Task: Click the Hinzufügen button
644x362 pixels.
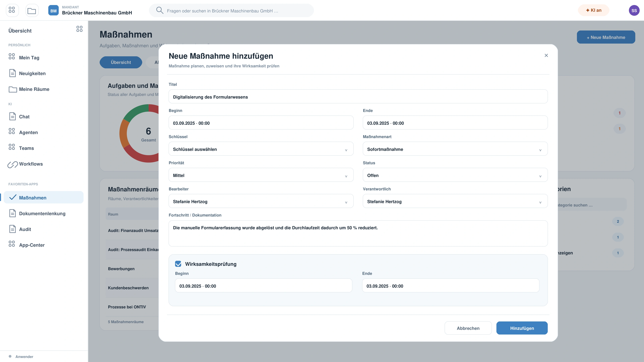Action: tap(522, 328)
